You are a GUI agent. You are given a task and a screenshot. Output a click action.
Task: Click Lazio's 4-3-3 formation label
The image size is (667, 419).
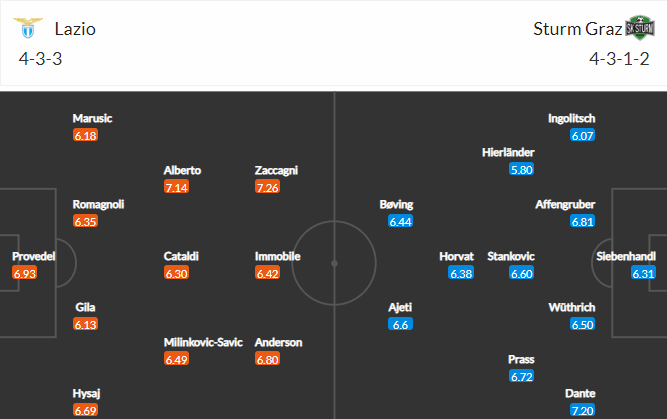click(40, 59)
